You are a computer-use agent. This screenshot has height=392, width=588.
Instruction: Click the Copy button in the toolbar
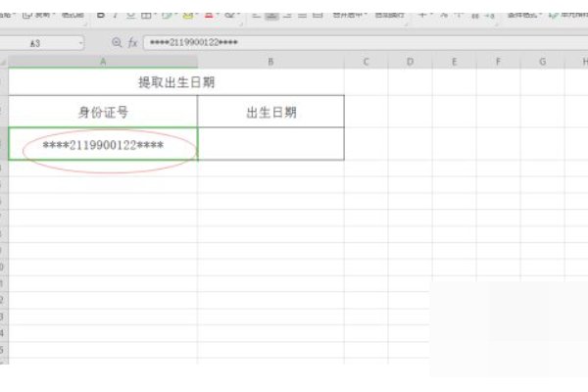tap(39, 16)
